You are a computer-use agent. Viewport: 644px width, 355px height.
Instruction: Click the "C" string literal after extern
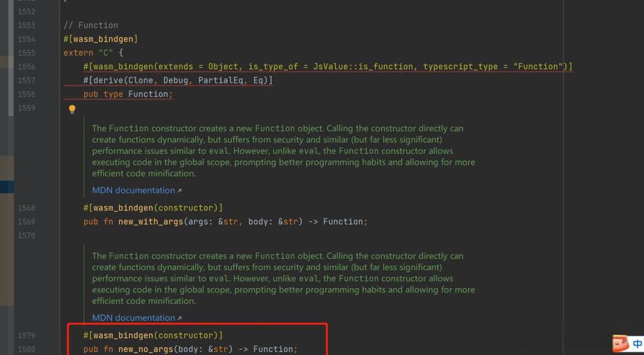105,53
